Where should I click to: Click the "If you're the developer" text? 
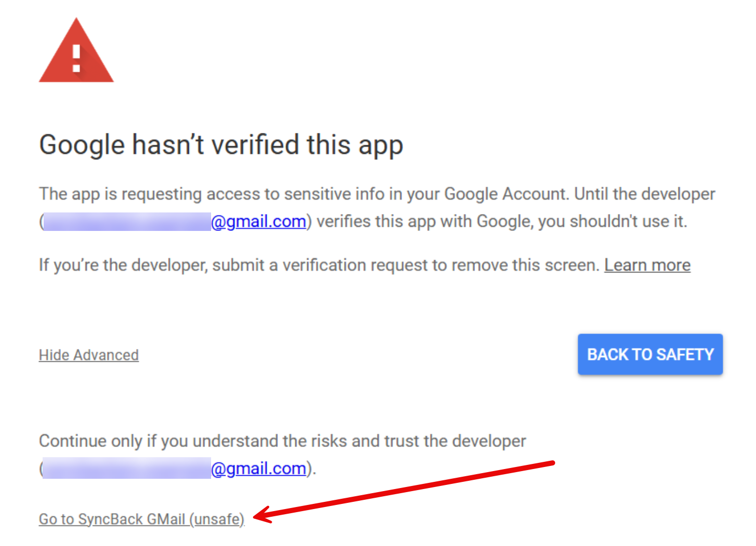(123, 265)
